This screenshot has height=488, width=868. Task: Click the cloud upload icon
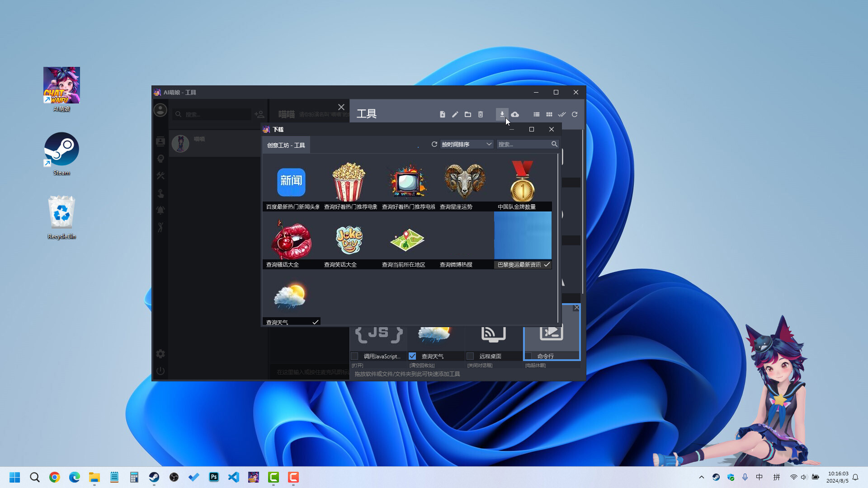pyautogui.click(x=515, y=114)
